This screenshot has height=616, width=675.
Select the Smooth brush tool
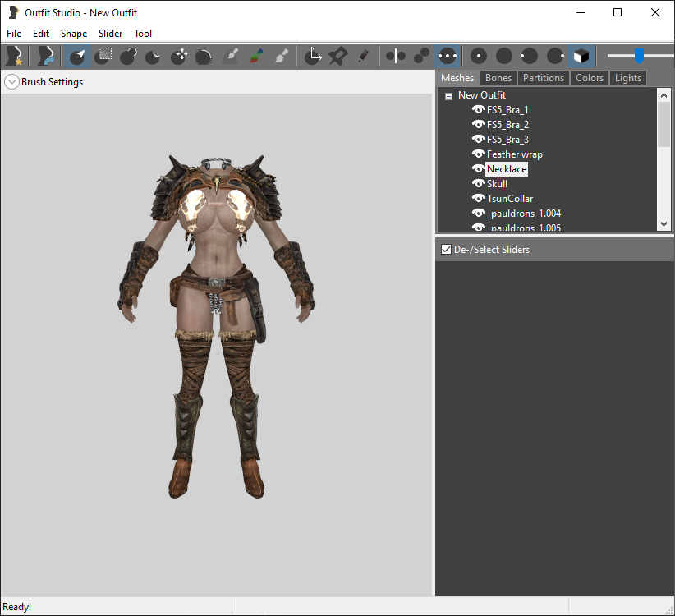tap(204, 56)
